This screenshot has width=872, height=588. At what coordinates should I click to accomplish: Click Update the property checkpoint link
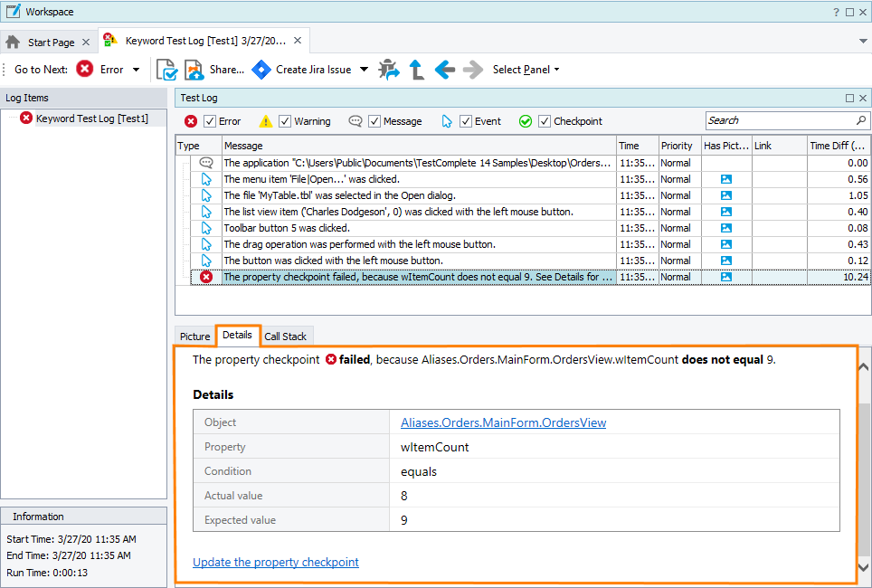(x=276, y=562)
